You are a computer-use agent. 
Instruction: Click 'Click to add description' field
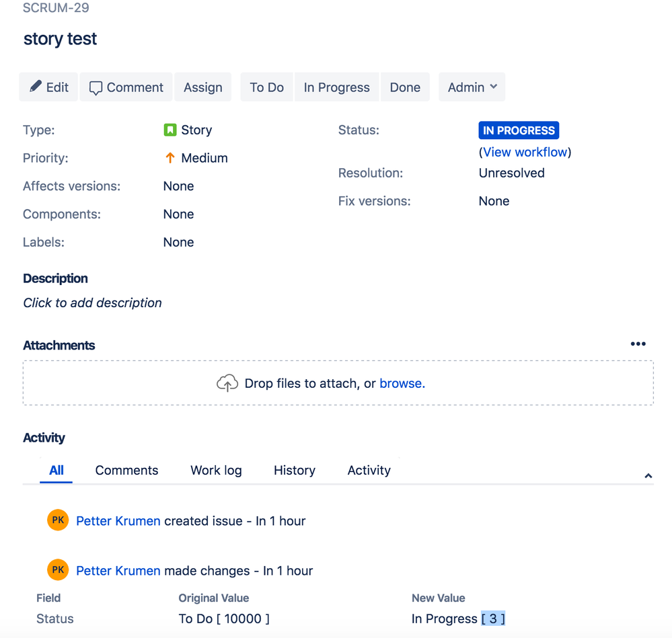coord(92,303)
